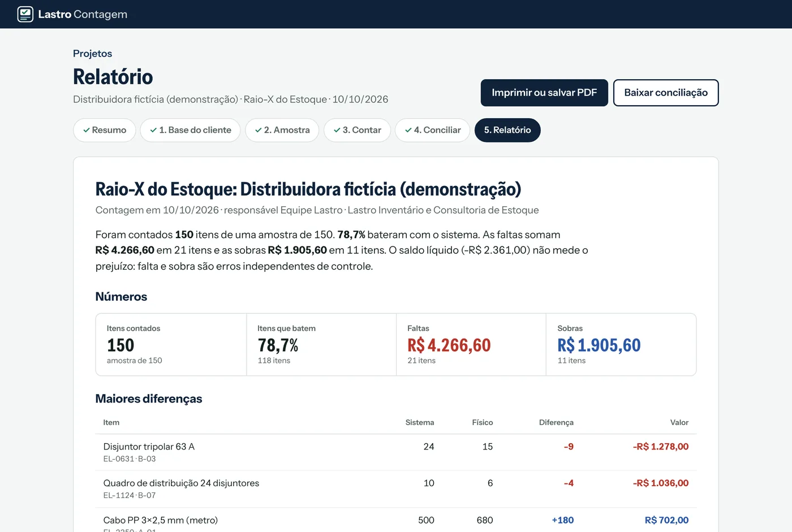Click the +180 difference value
This screenshot has height=532, width=792.
[563, 520]
